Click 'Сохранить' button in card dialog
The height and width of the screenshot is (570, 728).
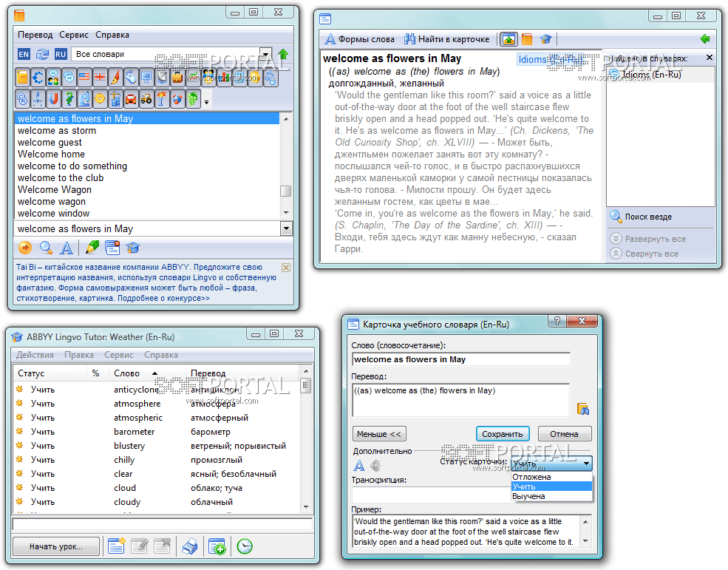pyautogui.click(x=503, y=434)
